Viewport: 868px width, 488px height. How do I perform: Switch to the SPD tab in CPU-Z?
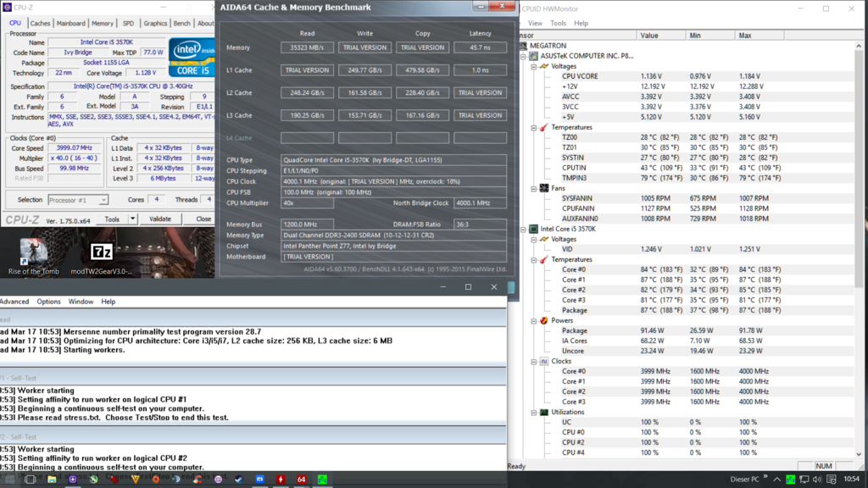click(x=129, y=23)
